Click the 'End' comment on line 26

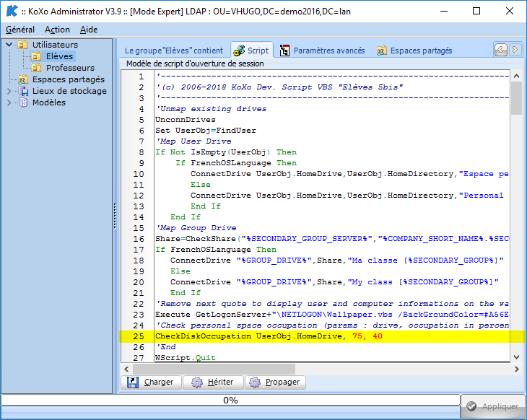tap(166, 347)
